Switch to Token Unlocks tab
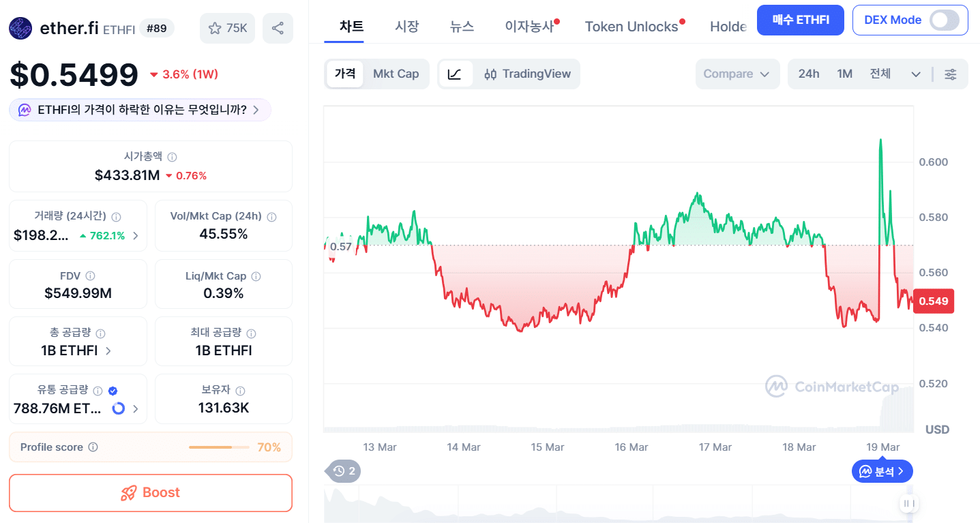Screen dimensions: 980x523 632,27
